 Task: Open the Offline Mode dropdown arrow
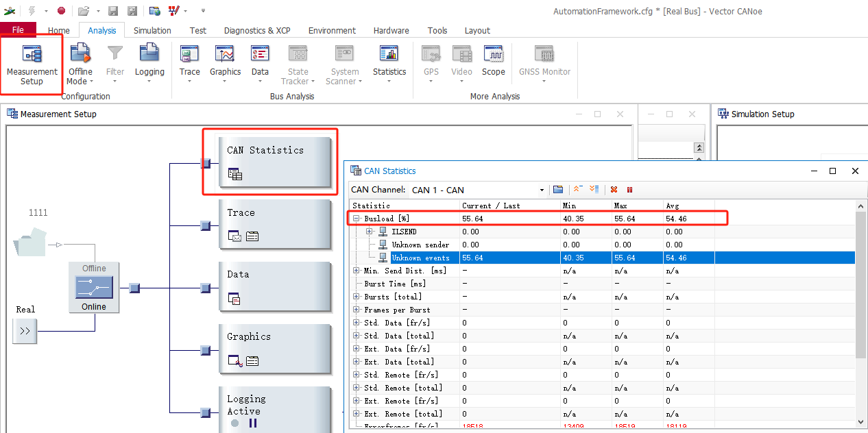tap(91, 82)
